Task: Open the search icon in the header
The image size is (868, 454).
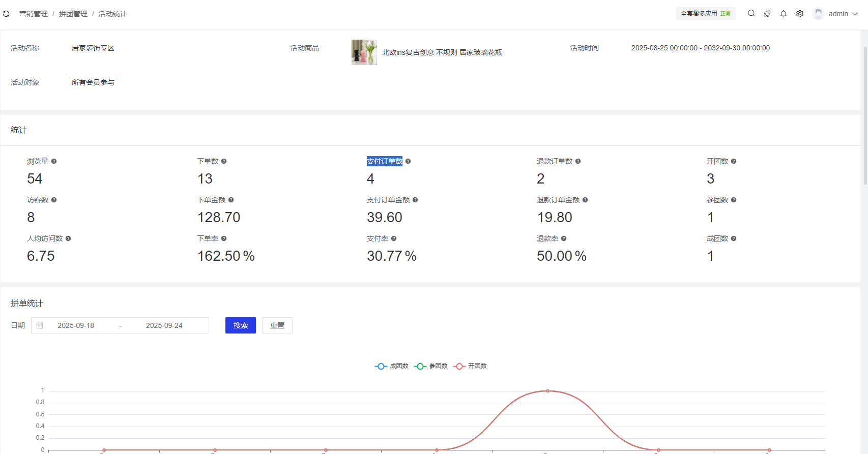Action: tap(751, 14)
